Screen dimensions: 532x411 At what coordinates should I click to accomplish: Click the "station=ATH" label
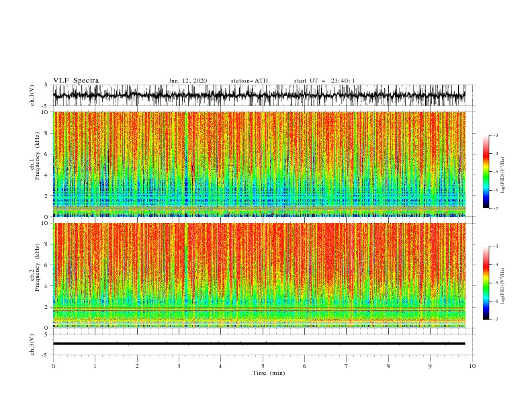pyautogui.click(x=249, y=81)
